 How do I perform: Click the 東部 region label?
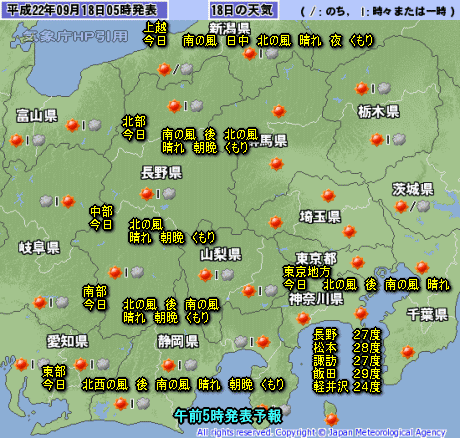(x=54, y=371)
